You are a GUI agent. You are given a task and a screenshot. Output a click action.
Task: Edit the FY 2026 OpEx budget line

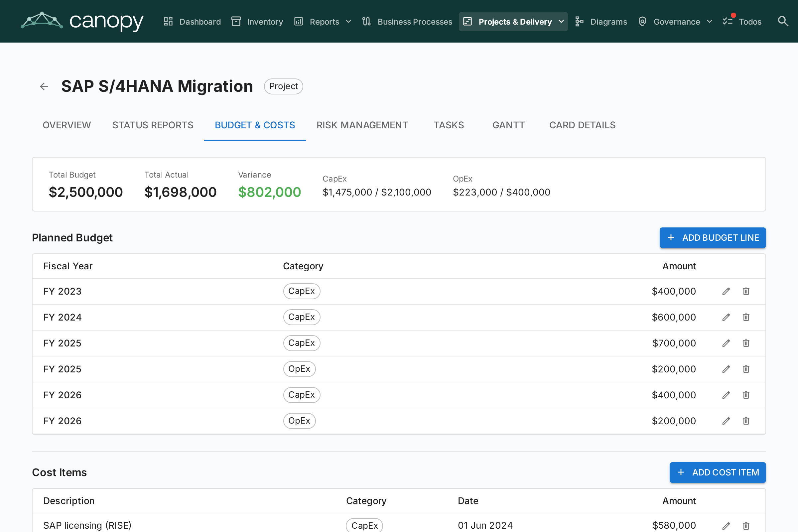(726, 421)
